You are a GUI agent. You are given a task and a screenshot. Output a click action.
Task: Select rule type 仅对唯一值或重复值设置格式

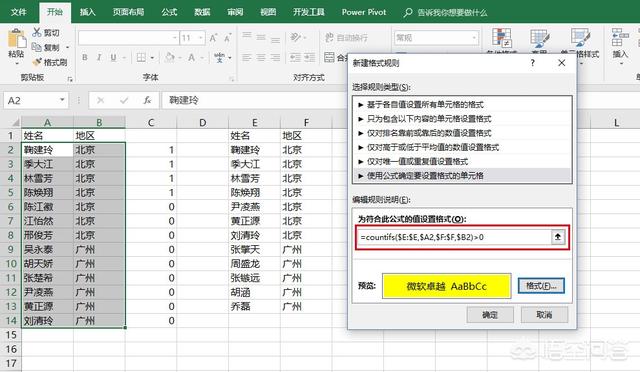462,161
